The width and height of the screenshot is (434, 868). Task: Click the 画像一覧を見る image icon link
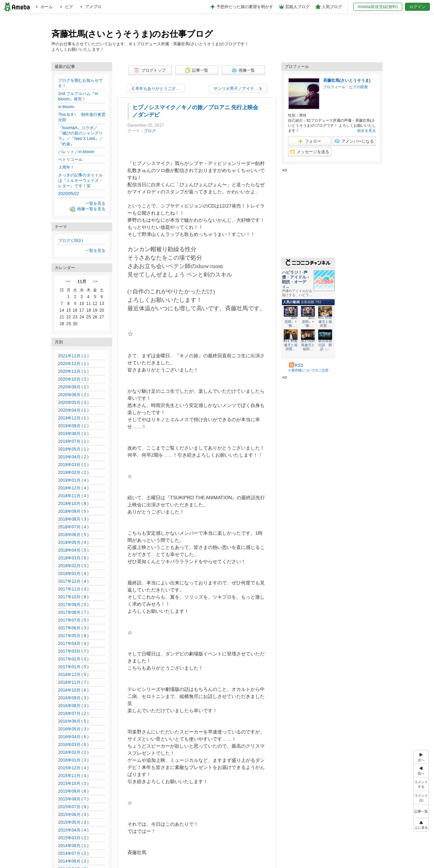click(88, 209)
